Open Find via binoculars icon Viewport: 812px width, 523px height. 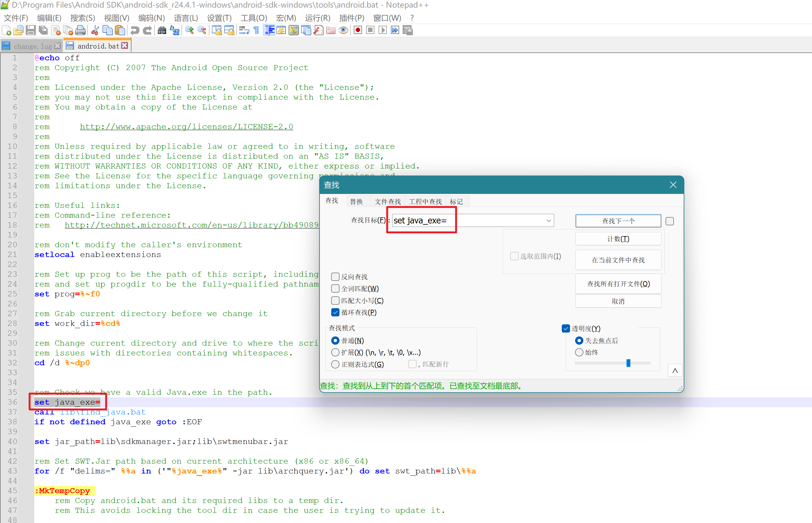click(162, 30)
